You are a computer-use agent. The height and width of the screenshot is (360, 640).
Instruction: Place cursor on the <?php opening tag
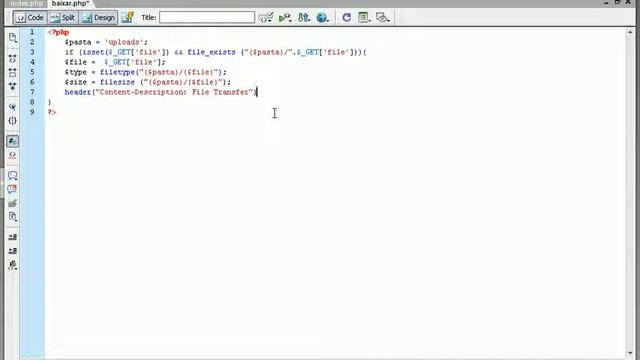[x=58, y=32]
